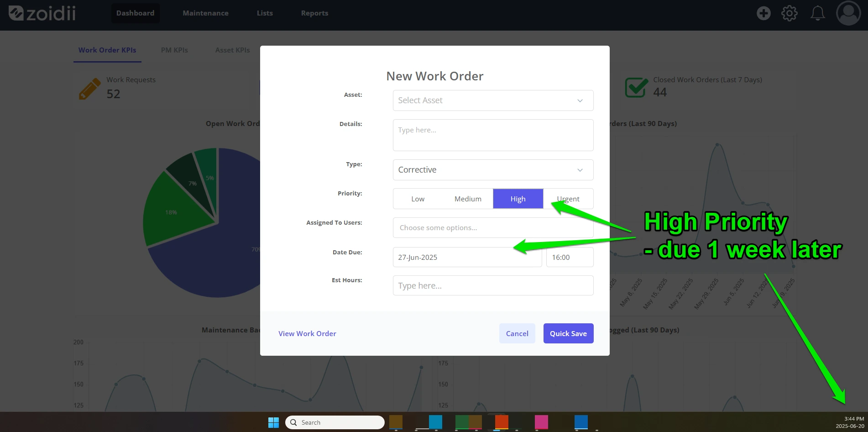868x432 pixels.
Task: Open the taskbar clock showing 3:44 PM
Action: pyautogui.click(x=850, y=422)
